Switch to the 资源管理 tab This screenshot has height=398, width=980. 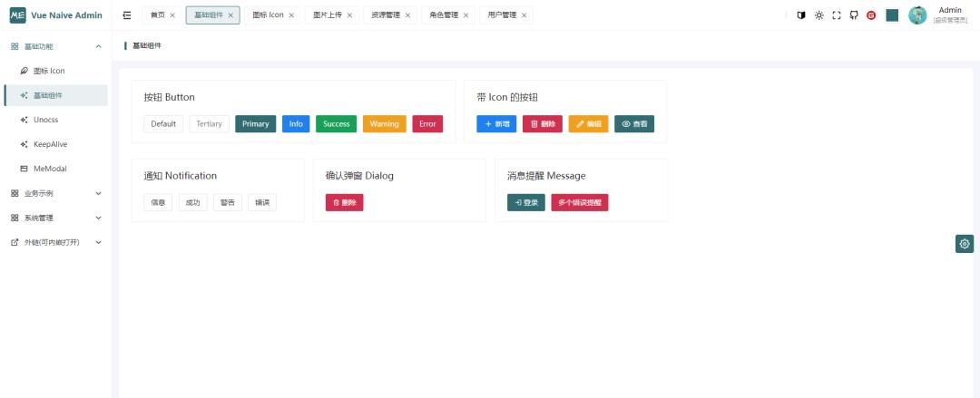(385, 15)
